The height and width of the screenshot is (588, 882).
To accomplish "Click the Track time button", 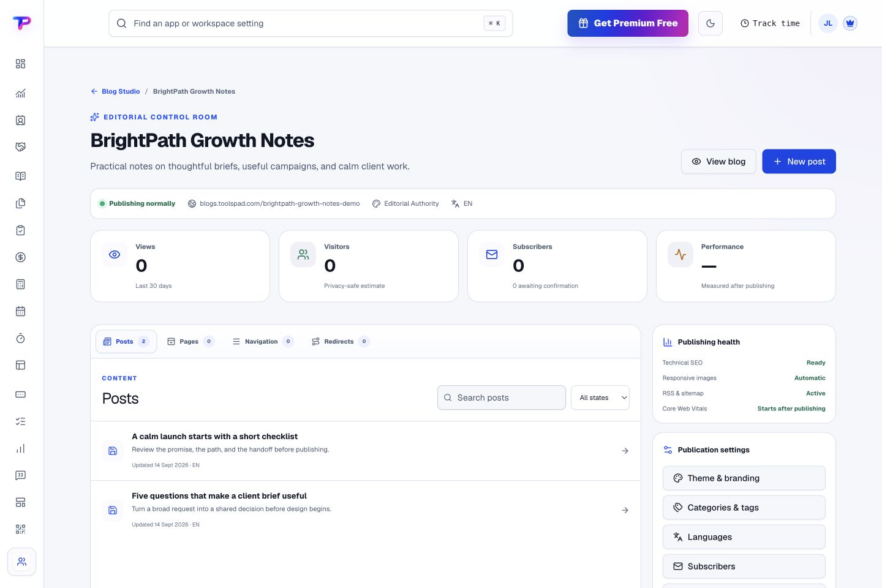I will (x=770, y=23).
